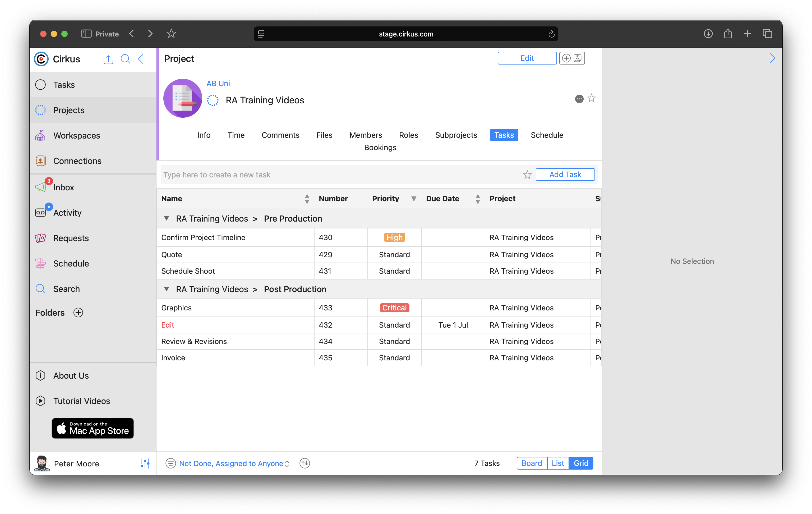Click the Activity voicemail icon
The height and width of the screenshot is (514, 812).
[40, 213]
